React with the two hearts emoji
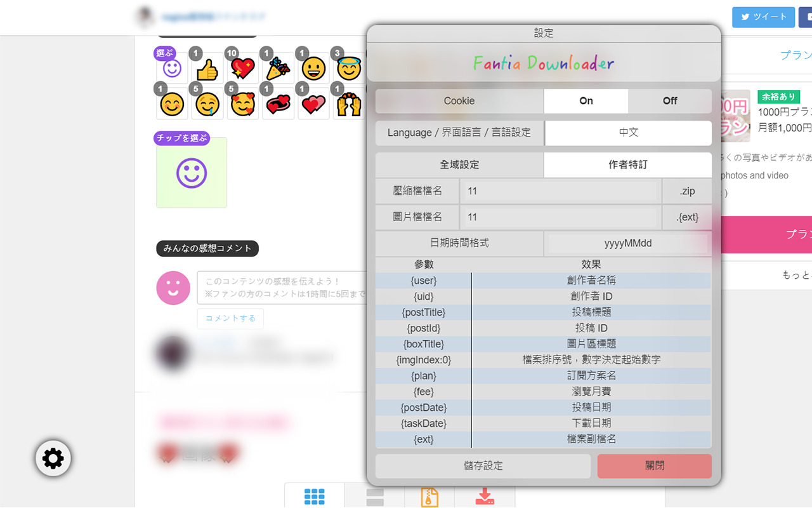Image resolution: width=812 pixels, height=508 pixels. (314, 104)
